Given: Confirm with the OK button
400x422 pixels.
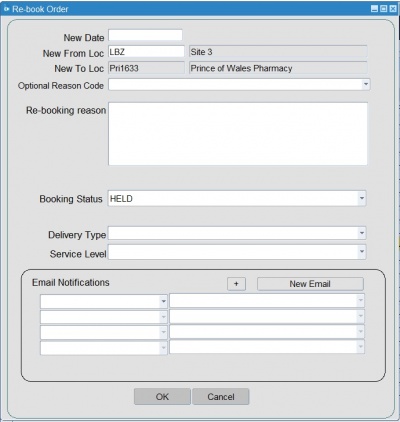Looking at the screenshot, I should tap(162, 397).
